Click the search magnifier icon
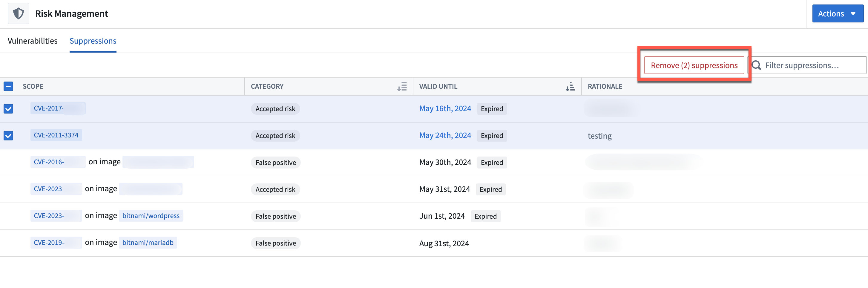 [757, 65]
